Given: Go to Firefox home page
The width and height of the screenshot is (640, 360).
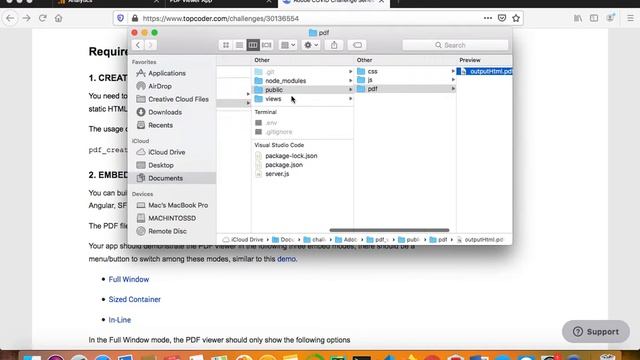Looking at the screenshot, I should [58, 18].
